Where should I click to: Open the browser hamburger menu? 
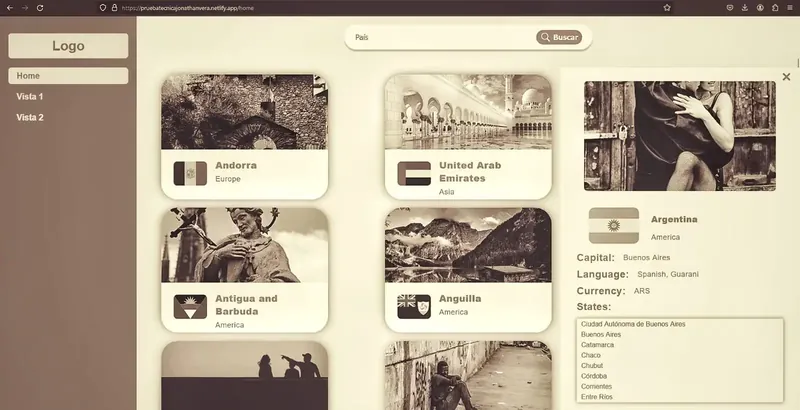coord(790,8)
